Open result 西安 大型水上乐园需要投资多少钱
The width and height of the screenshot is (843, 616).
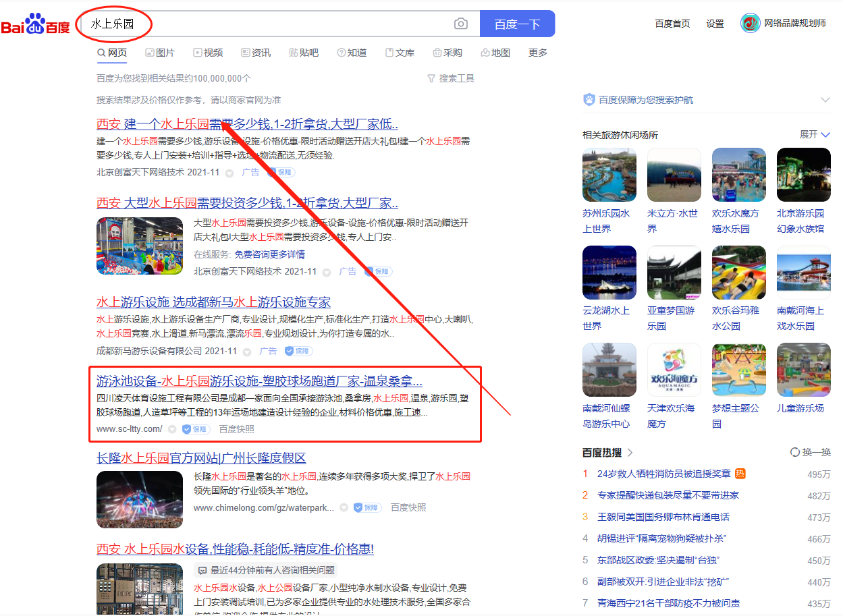click(247, 202)
